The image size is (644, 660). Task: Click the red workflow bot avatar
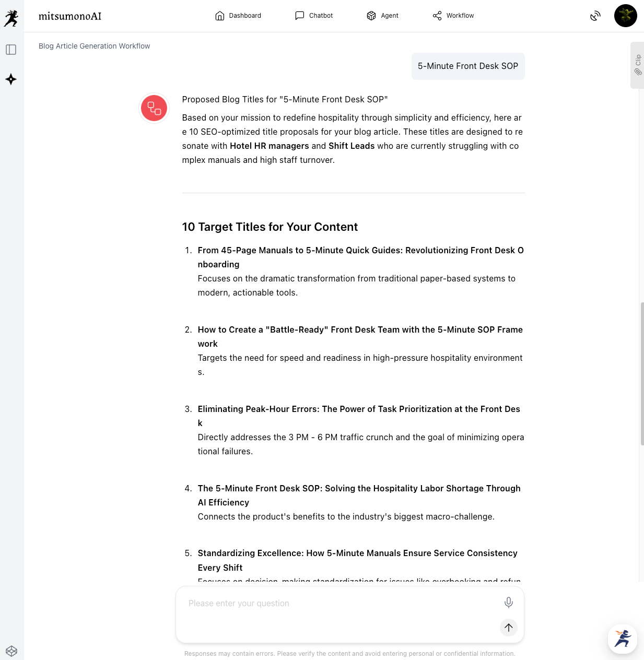pyautogui.click(x=154, y=108)
